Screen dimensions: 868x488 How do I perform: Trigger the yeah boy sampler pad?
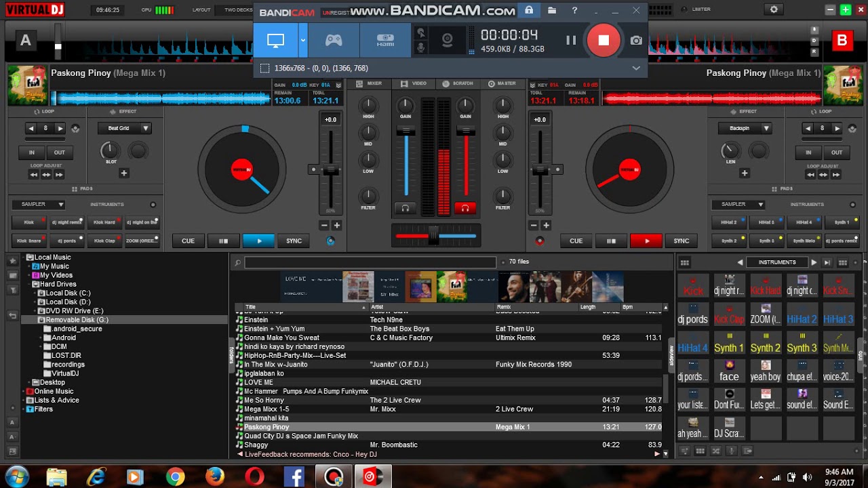click(x=766, y=371)
